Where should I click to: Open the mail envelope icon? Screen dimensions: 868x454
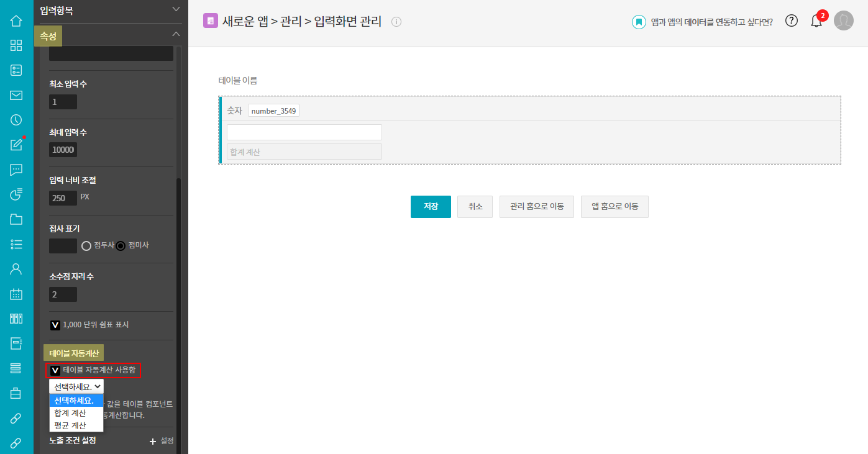pyautogui.click(x=16, y=95)
